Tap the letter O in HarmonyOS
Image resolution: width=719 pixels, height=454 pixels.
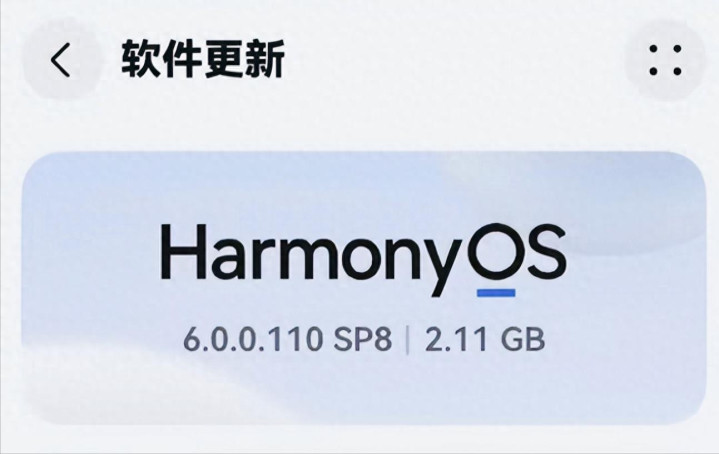496,251
